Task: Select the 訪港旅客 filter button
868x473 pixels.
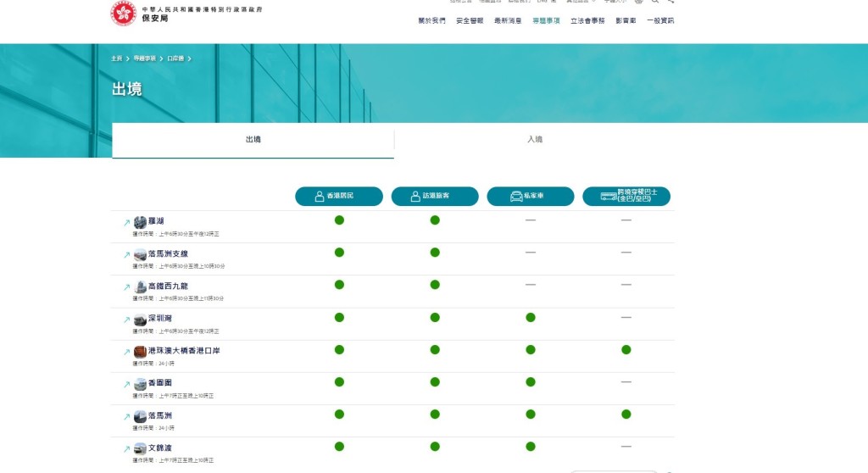Action: point(435,196)
